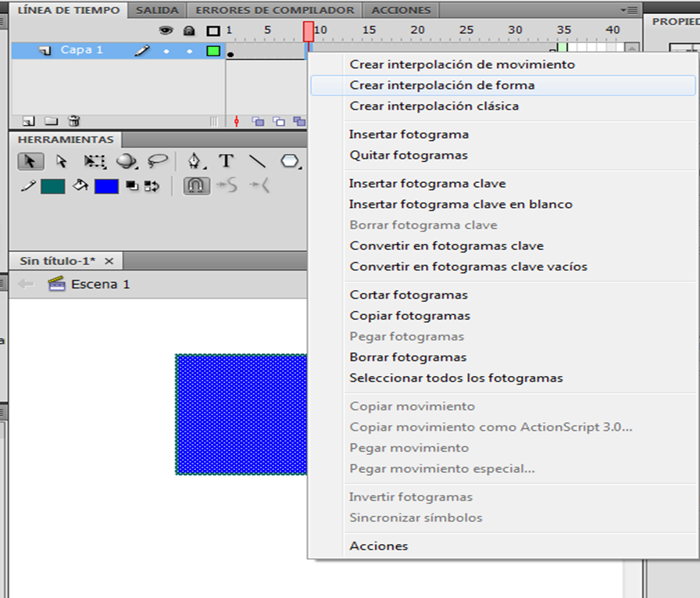Open the blue fill color swatch
Screen dimensions: 700x598
click(106, 186)
